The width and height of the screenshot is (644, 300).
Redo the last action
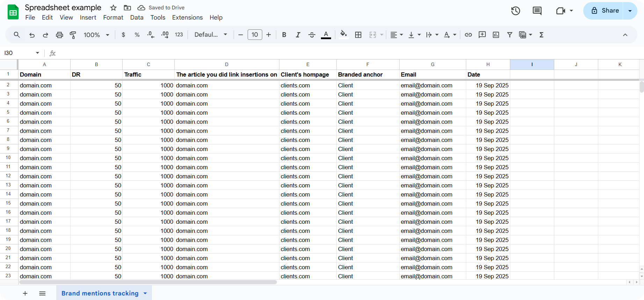coord(45,35)
